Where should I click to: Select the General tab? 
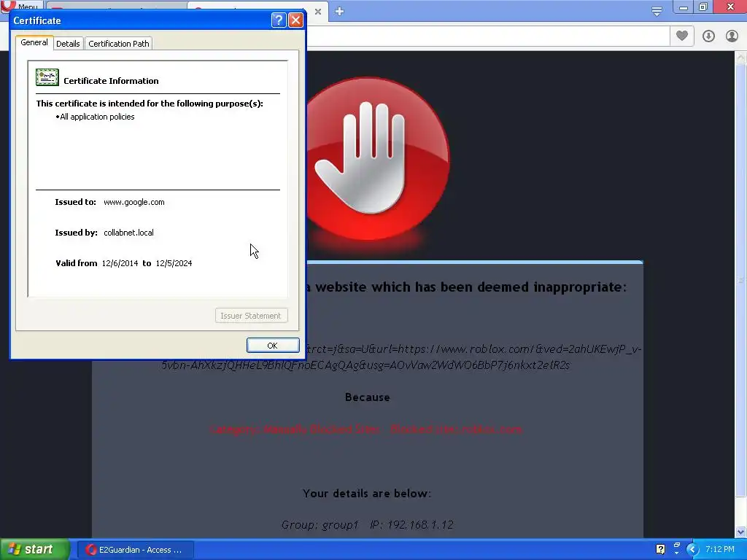tap(34, 42)
